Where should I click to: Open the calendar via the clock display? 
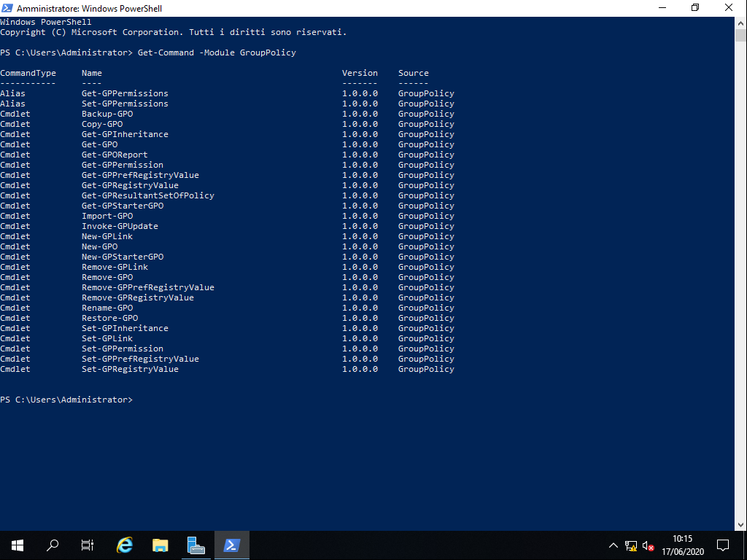point(682,545)
